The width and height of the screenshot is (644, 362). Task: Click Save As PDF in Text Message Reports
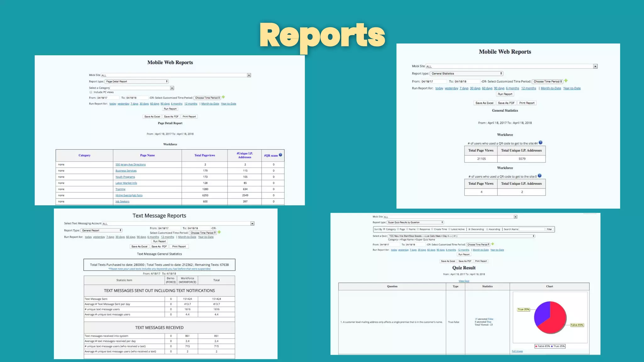[x=159, y=246]
